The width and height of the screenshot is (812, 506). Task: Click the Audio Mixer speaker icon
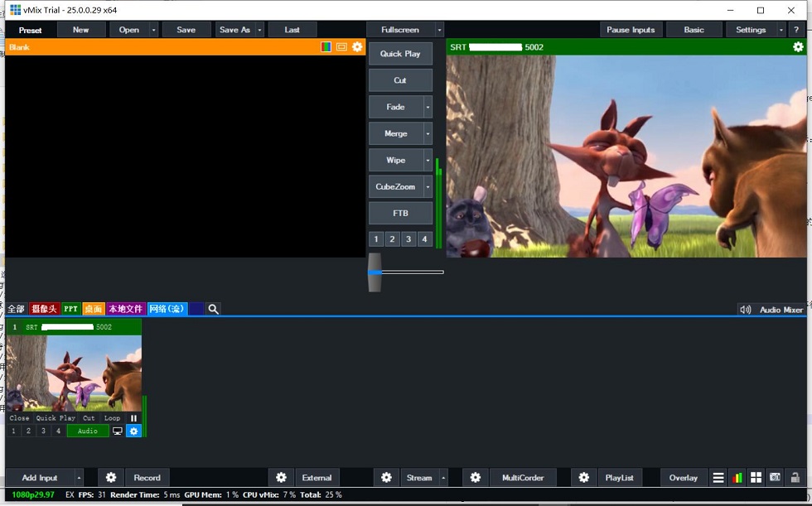(745, 310)
